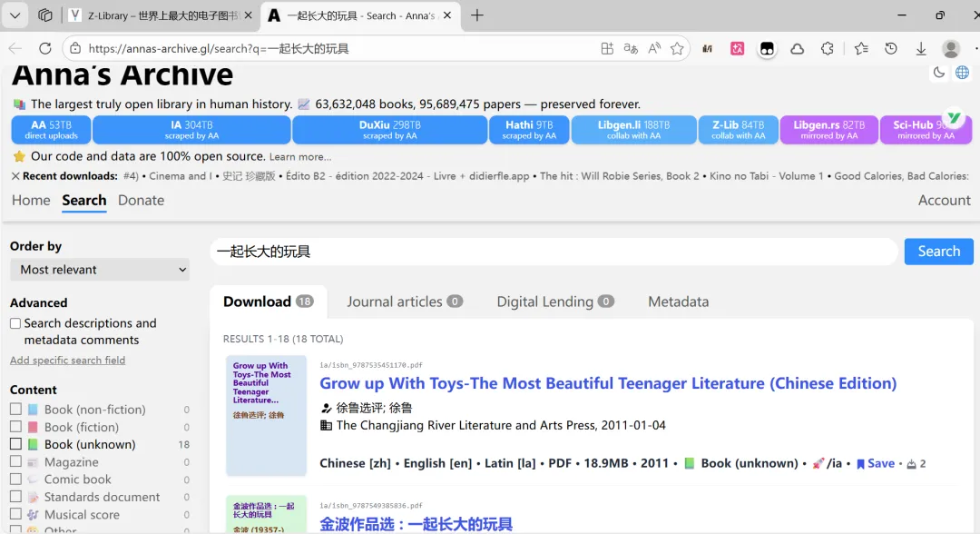Open the workspaces tab icon
The image size is (980, 534).
click(x=45, y=15)
